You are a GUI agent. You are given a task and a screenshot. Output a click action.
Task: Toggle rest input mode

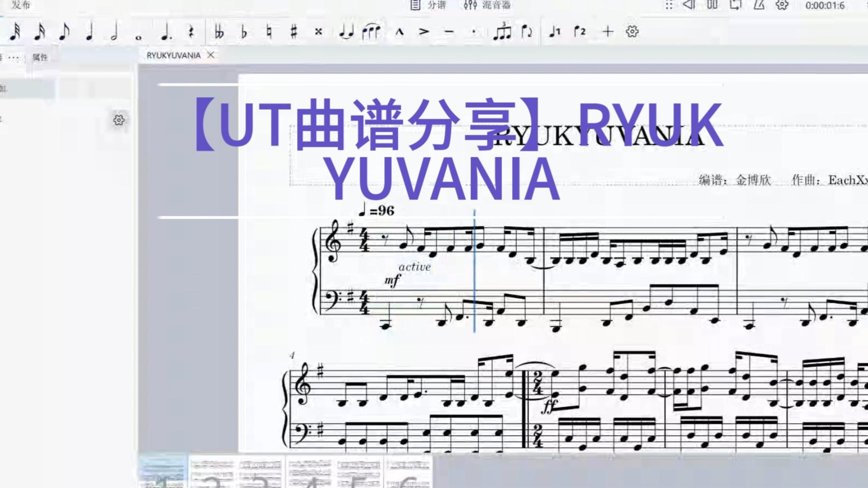pyautogui.click(x=191, y=32)
